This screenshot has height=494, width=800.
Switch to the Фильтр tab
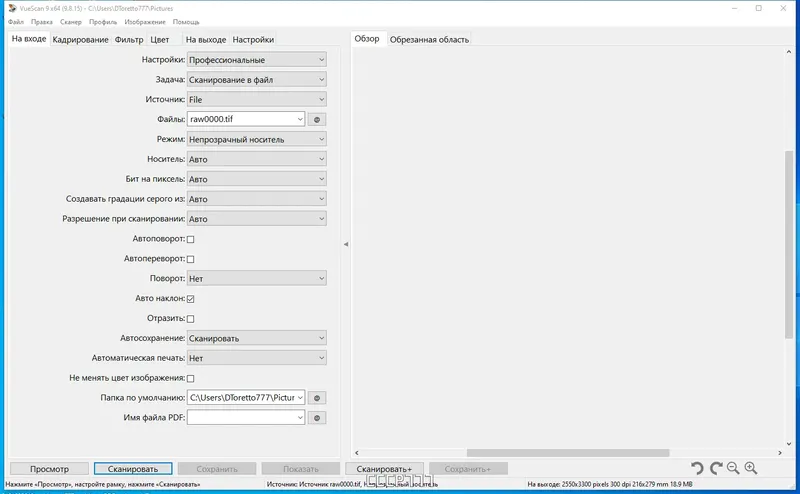click(129, 40)
